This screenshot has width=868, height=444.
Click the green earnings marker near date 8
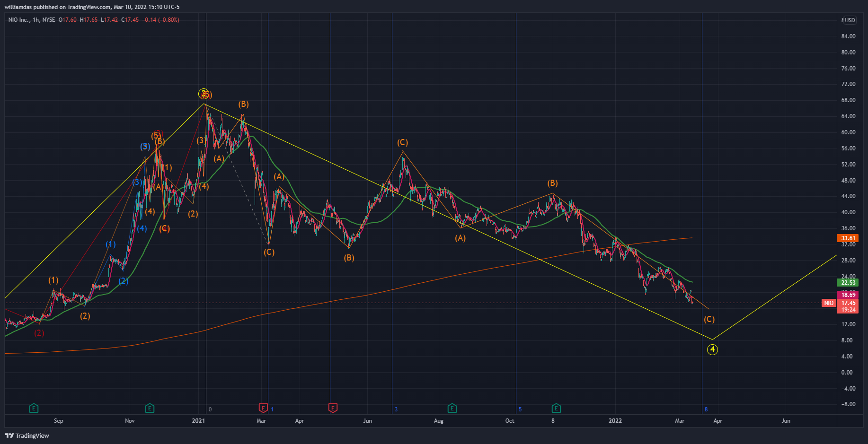point(556,408)
